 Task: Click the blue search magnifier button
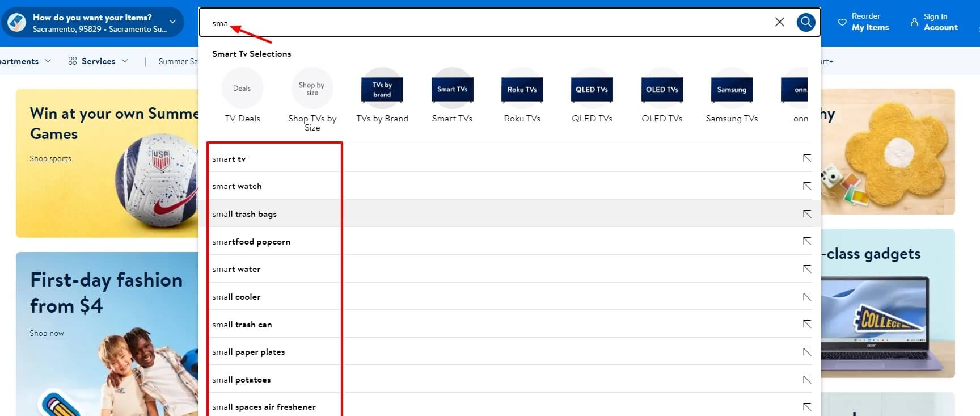point(805,22)
